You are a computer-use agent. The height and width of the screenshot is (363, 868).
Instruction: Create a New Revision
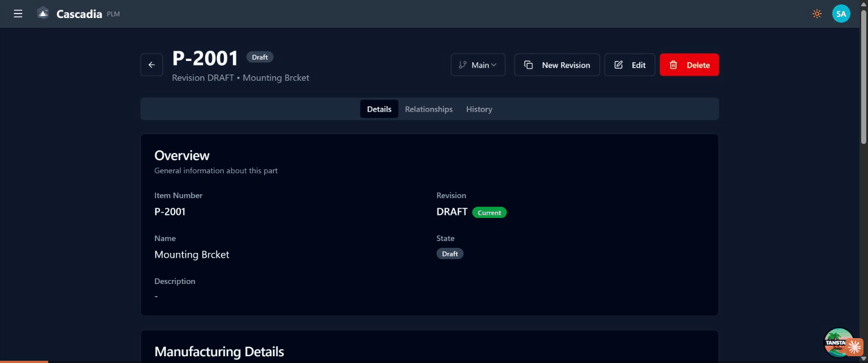coord(557,65)
